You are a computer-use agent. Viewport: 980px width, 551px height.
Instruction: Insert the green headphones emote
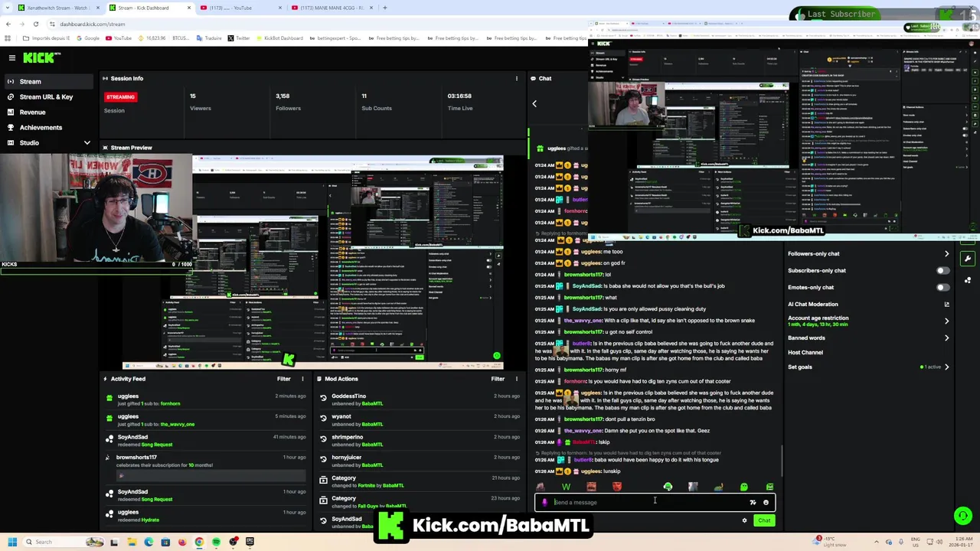tap(668, 487)
